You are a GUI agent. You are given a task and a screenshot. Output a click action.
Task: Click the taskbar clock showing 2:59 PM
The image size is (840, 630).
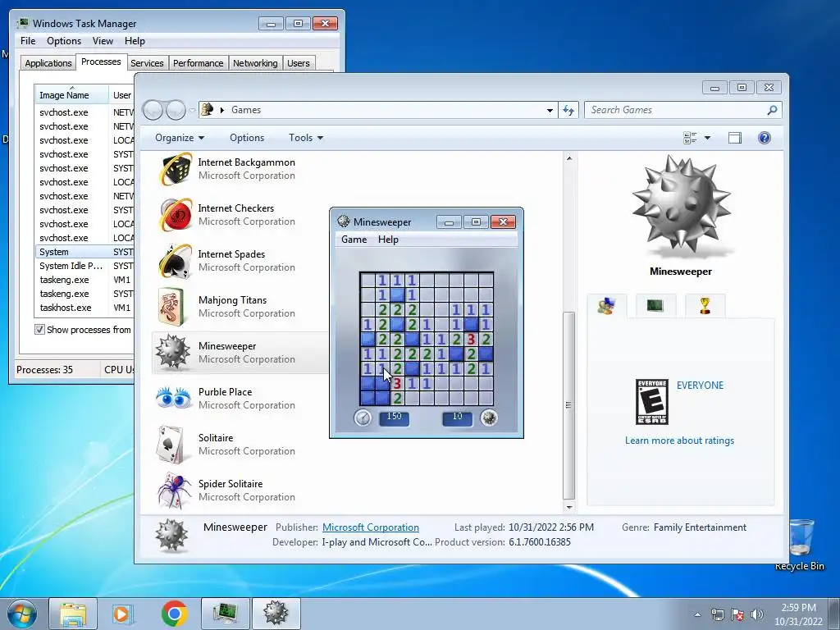798,614
